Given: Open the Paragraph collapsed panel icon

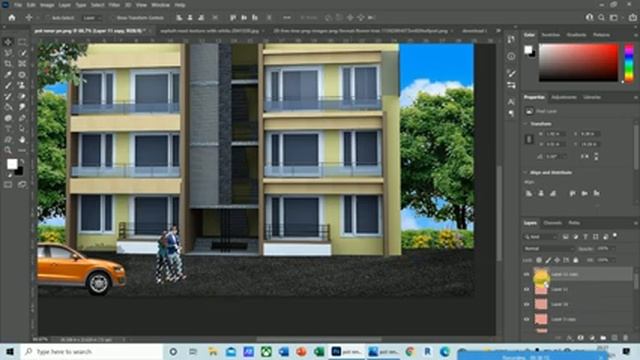Looking at the screenshot, I should coord(511,114).
